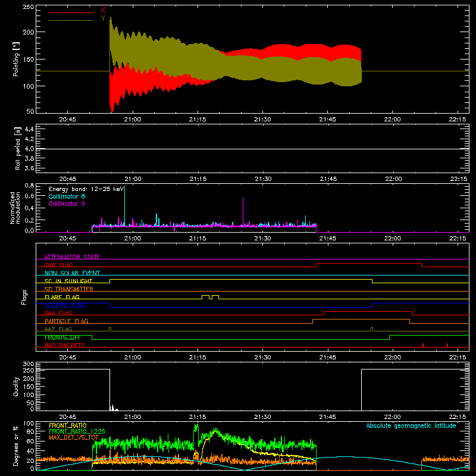Click the raised GAP_FLAG segment
This screenshot has height=476, width=476.
coord(369,264)
